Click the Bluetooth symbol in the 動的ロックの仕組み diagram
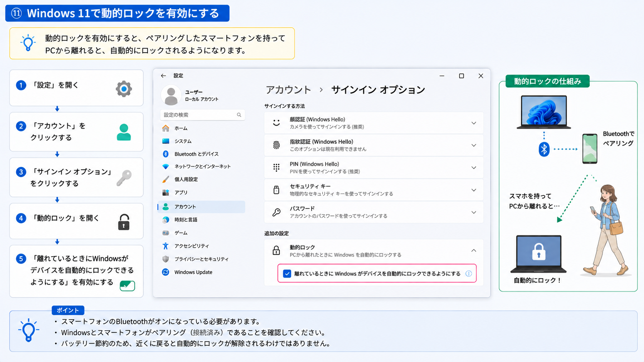The image size is (644, 362). point(544,149)
